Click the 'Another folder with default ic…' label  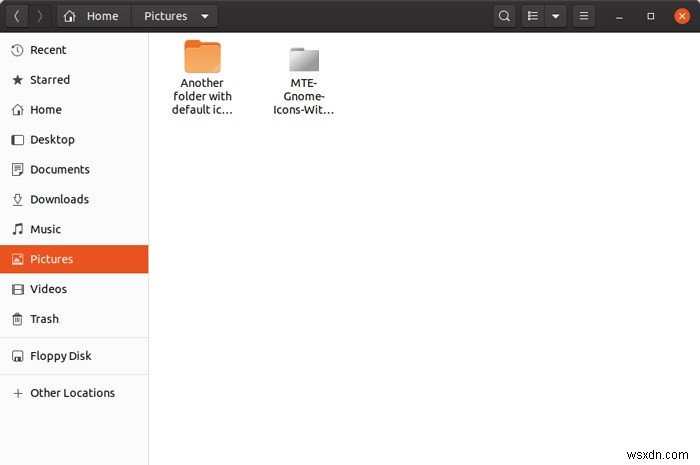[x=202, y=96]
